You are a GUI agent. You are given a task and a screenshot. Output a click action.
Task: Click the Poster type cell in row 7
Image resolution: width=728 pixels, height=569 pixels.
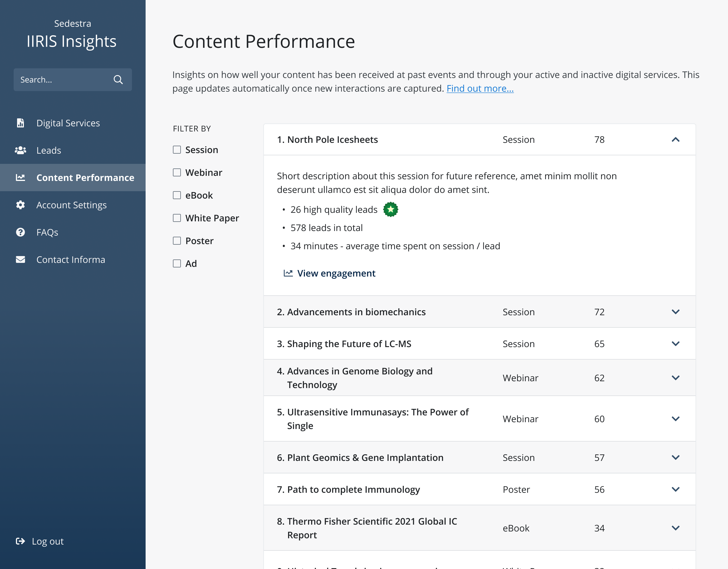[516, 489]
